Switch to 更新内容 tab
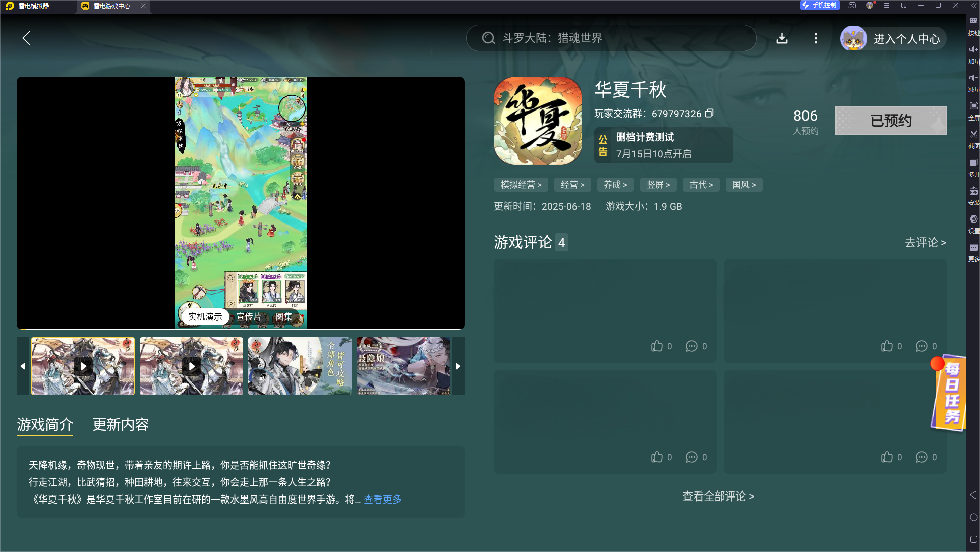 point(121,425)
